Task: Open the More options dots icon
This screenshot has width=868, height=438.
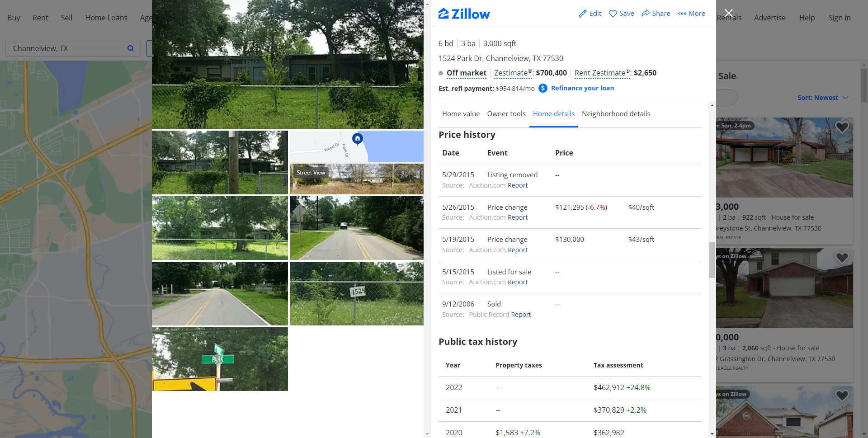Action: [682, 14]
